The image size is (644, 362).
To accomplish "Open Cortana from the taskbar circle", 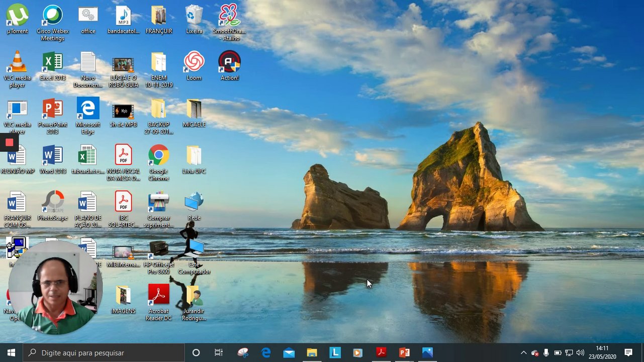I will pyautogui.click(x=196, y=352).
